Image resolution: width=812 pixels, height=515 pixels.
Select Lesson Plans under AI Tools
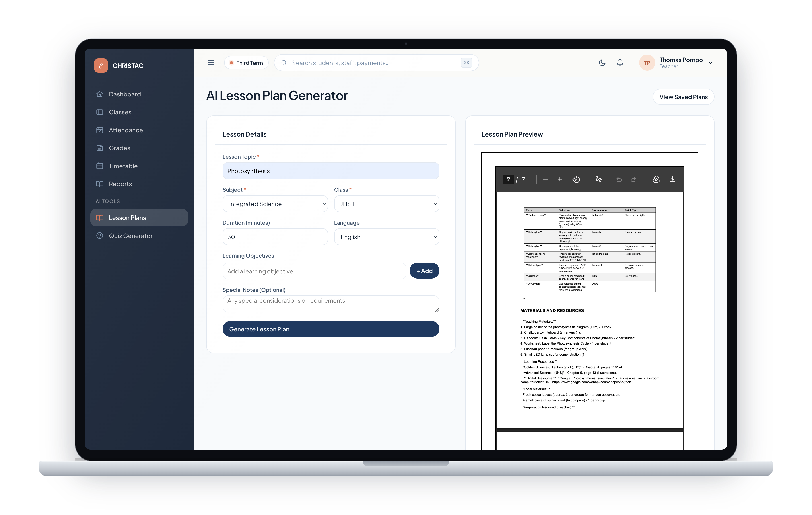pos(139,218)
